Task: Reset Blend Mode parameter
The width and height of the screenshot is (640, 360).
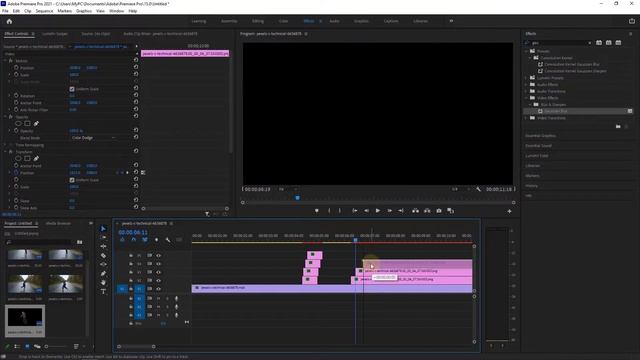Action: point(136,138)
